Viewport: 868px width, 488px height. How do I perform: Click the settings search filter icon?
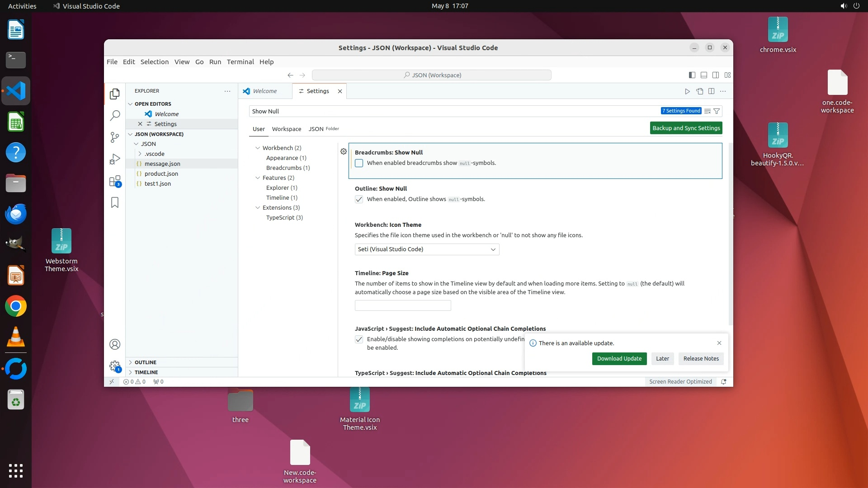[x=717, y=111]
